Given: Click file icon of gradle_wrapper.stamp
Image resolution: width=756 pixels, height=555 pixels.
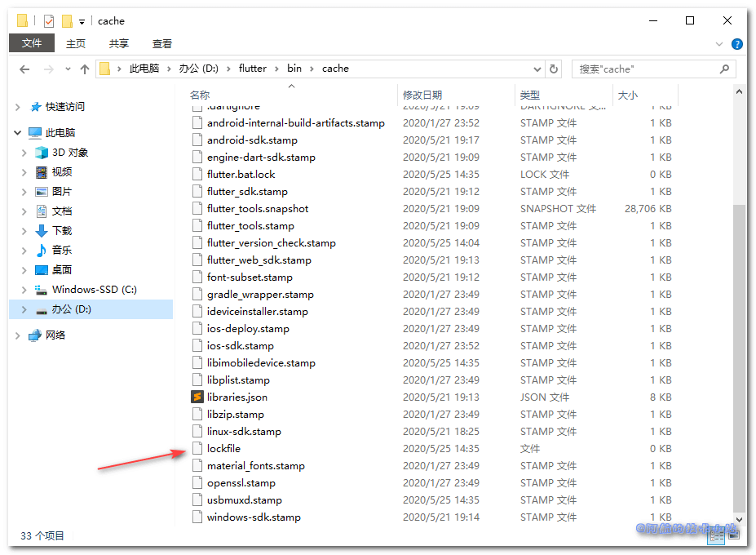Looking at the screenshot, I should 197,295.
